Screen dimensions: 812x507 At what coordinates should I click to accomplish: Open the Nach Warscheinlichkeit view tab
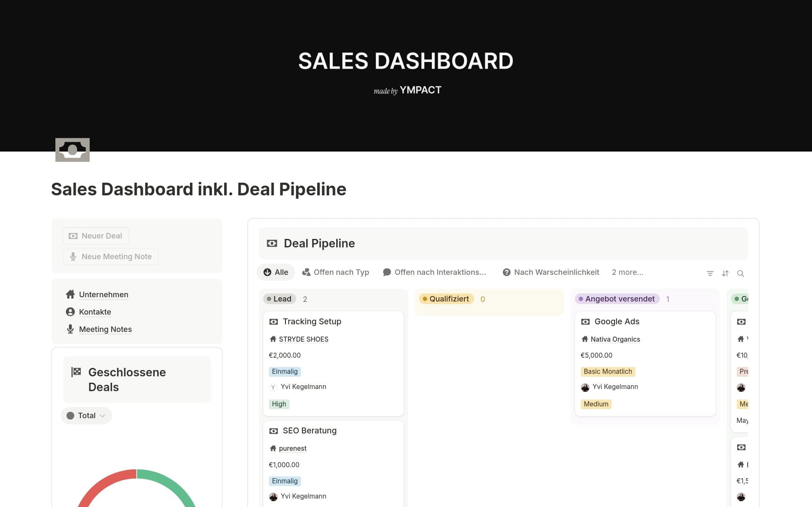[x=551, y=272]
